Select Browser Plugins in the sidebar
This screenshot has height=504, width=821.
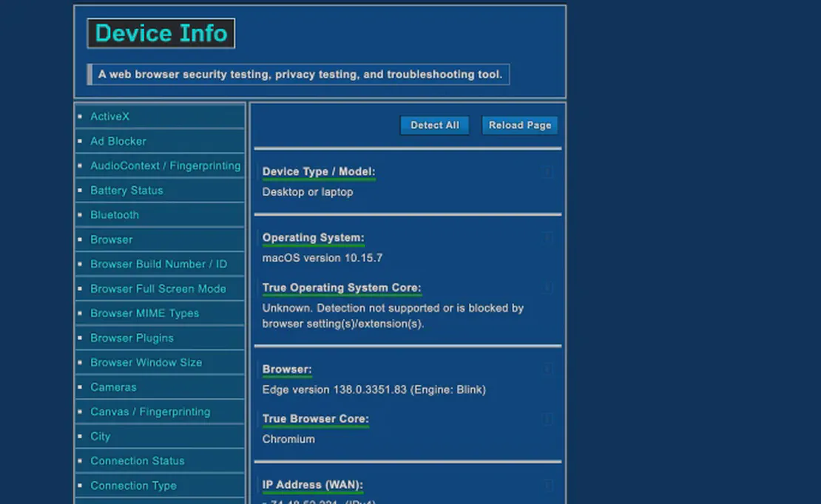coord(132,338)
